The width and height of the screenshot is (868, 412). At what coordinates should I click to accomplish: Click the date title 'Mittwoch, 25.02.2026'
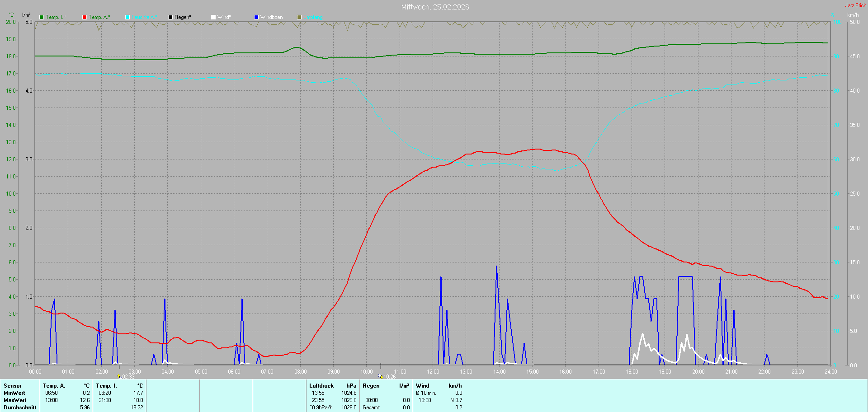435,7
